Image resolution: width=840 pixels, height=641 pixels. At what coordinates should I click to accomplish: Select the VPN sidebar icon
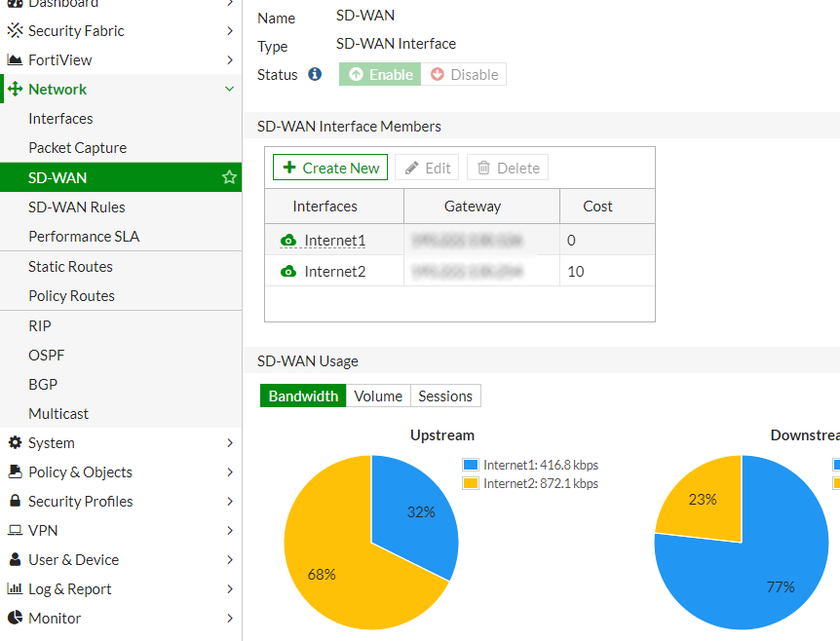tap(16, 530)
